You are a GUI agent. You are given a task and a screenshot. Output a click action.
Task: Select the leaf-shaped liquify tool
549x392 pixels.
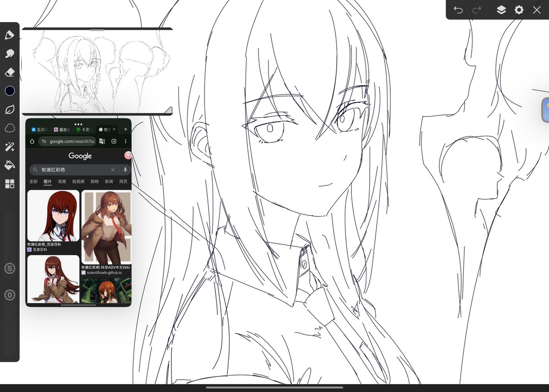[10, 110]
